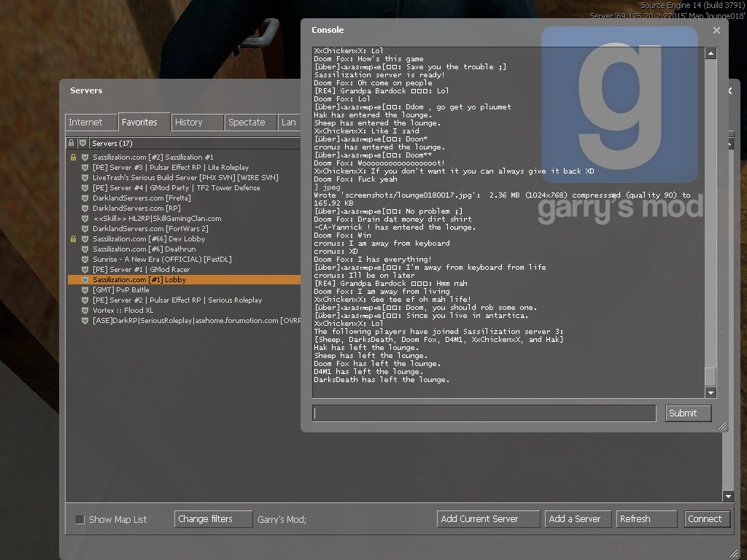Click shield icon beside [GMT] PvP Battle
Viewport: 747px width, 560px height.
tap(85, 290)
